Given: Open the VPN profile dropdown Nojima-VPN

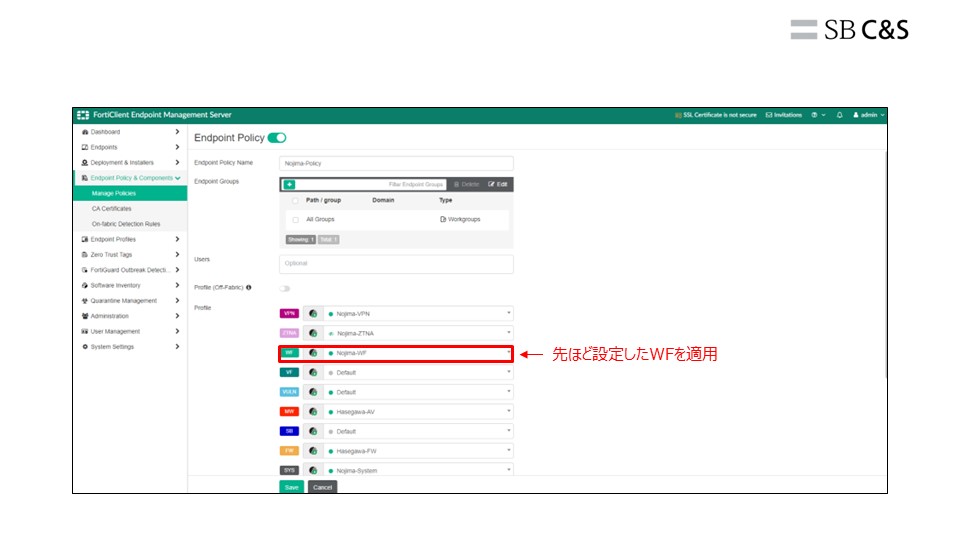Looking at the screenshot, I should click(419, 313).
